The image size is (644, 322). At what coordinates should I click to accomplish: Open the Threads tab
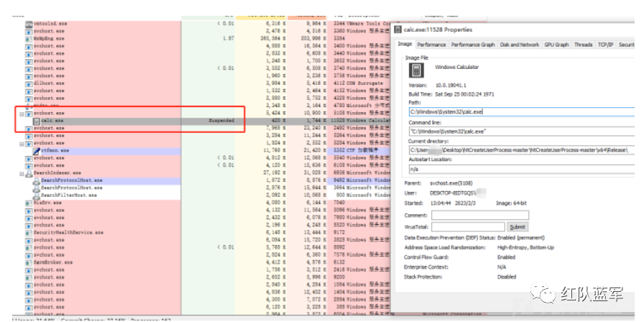point(583,45)
